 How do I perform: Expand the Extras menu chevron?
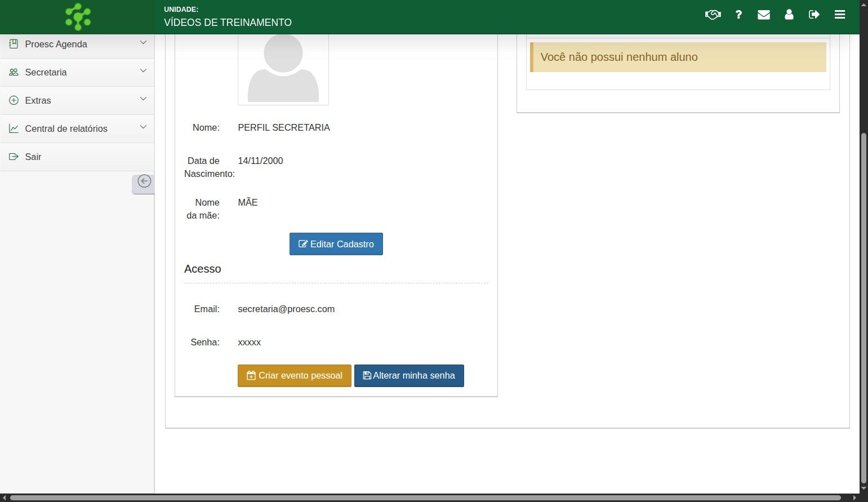[143, 99]
